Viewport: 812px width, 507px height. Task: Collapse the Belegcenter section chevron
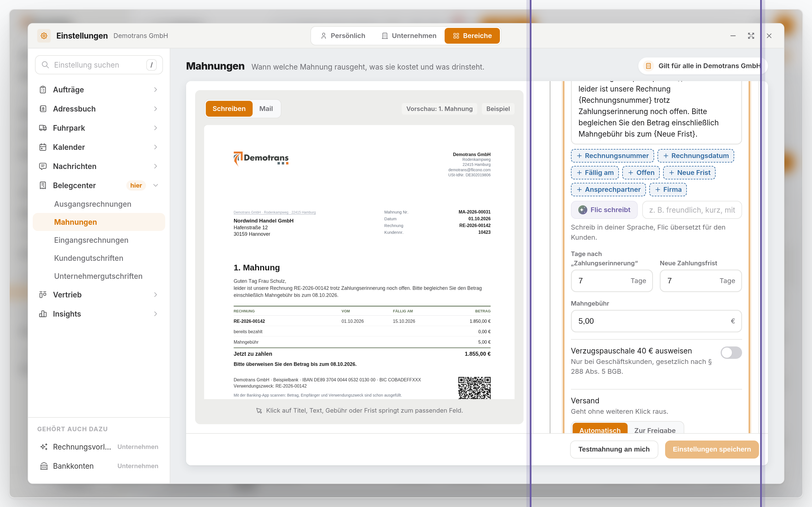(155, 185)
